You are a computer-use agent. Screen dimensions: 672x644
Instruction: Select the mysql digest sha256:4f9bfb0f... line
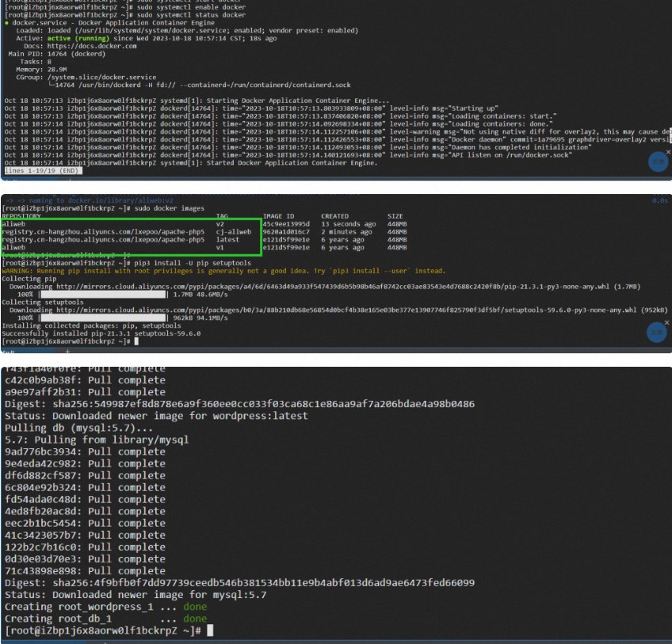[x=239, y=583]
